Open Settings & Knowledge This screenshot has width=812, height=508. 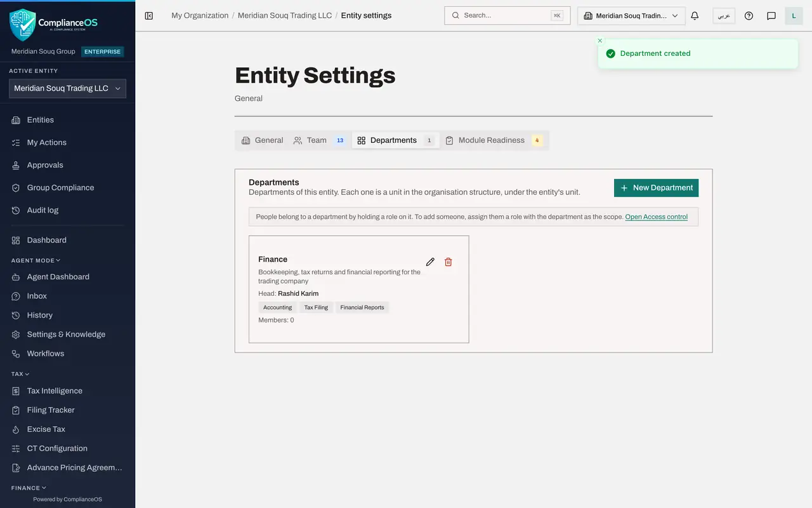click(67, 334)
